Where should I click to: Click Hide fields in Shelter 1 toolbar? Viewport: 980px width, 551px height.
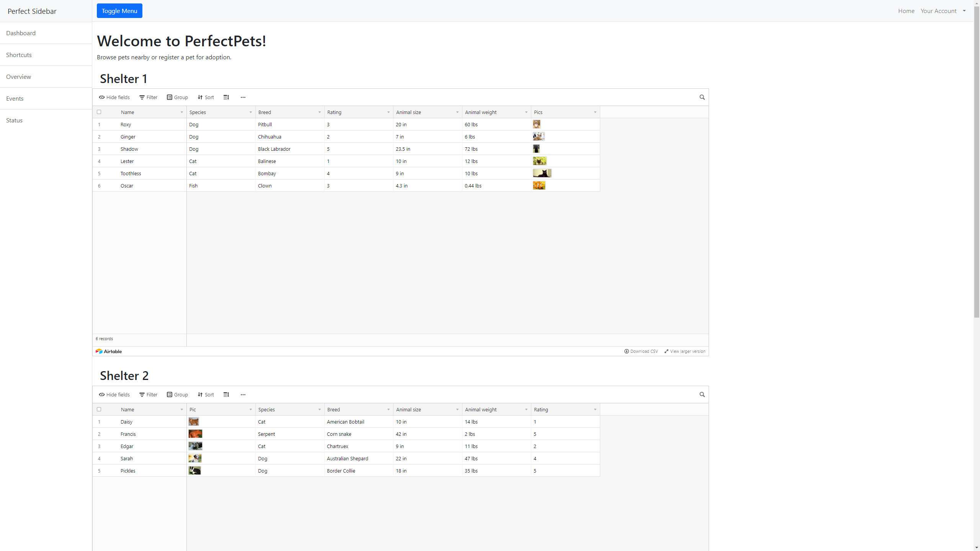click(114, 97)
